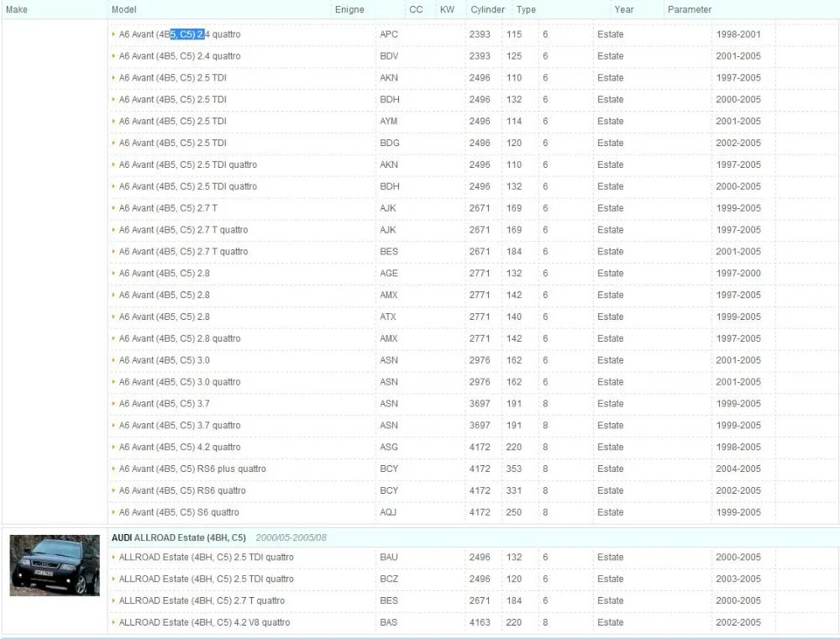Click engine code ATX in A6 Avant 2.8 row
Viewport: 840px width, 639px height.
click(388, 317)
